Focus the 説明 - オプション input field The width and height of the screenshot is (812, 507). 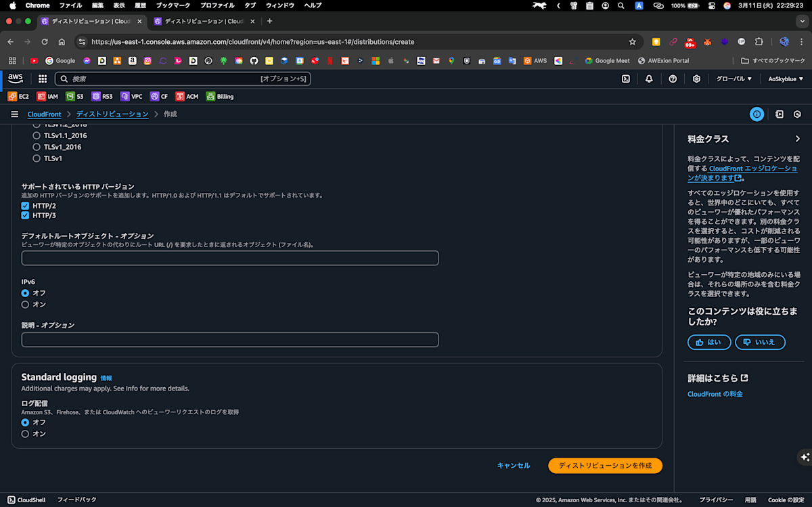pyautogui.click(x=230, y=339)
